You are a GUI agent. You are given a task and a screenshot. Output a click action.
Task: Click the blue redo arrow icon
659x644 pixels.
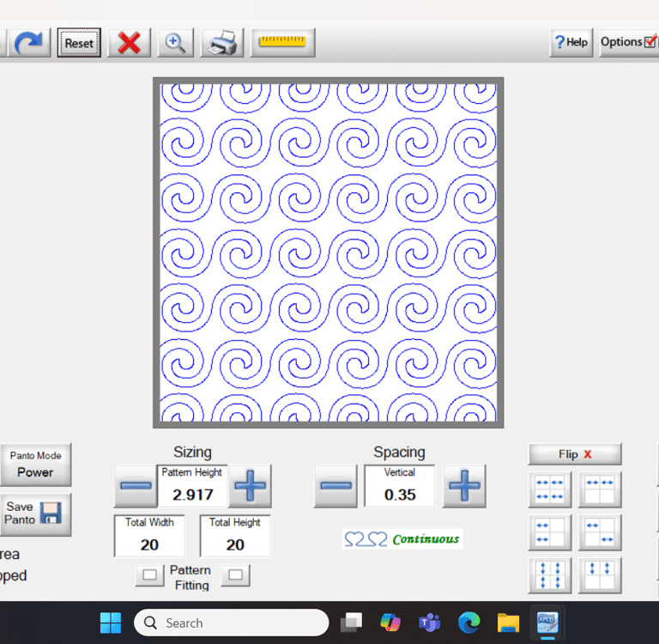[28, 42]
